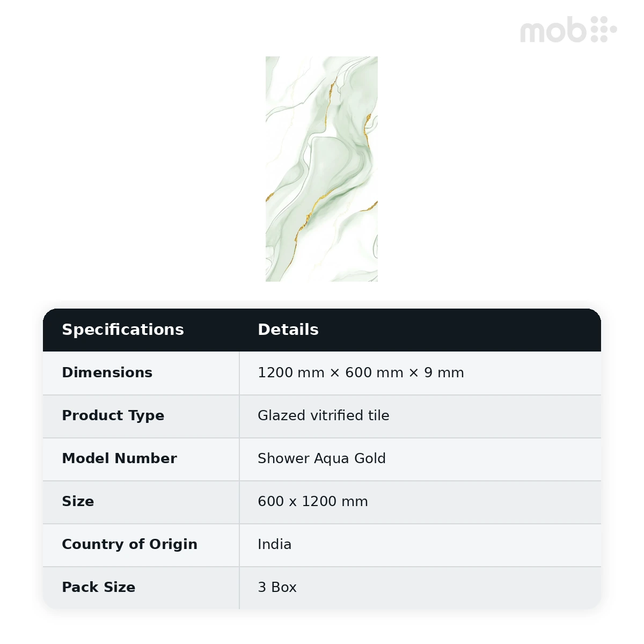Select the Details column header
The image size is (644, 644).
pyautogui.click(x=288, y=330)
